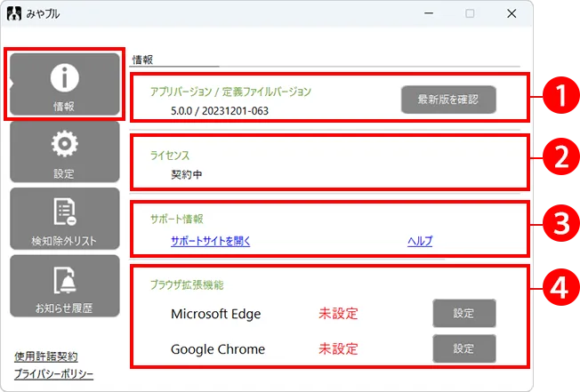Open the 使用許諾契約 link

(x=46, y=356)
